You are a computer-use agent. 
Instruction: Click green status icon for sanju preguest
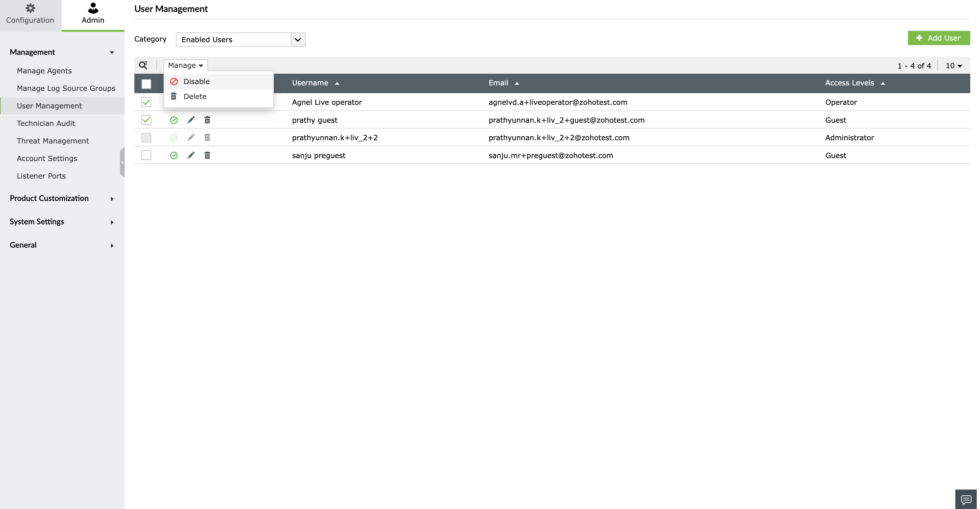[174, 155]
